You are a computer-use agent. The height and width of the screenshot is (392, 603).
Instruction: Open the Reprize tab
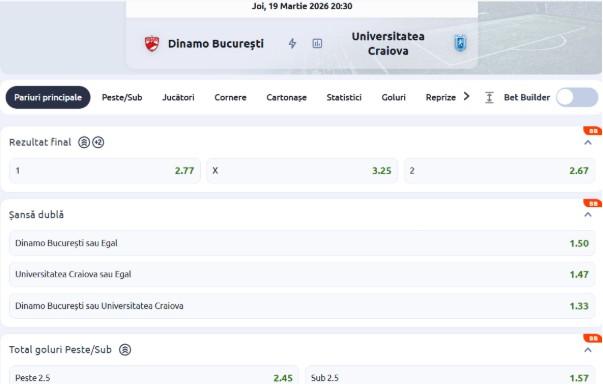441,97
